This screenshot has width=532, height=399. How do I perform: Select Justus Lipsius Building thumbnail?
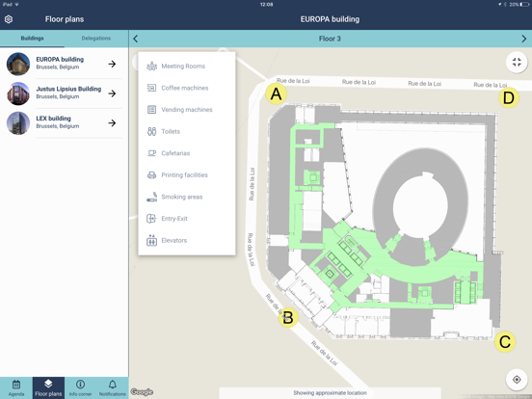[18, 93]
